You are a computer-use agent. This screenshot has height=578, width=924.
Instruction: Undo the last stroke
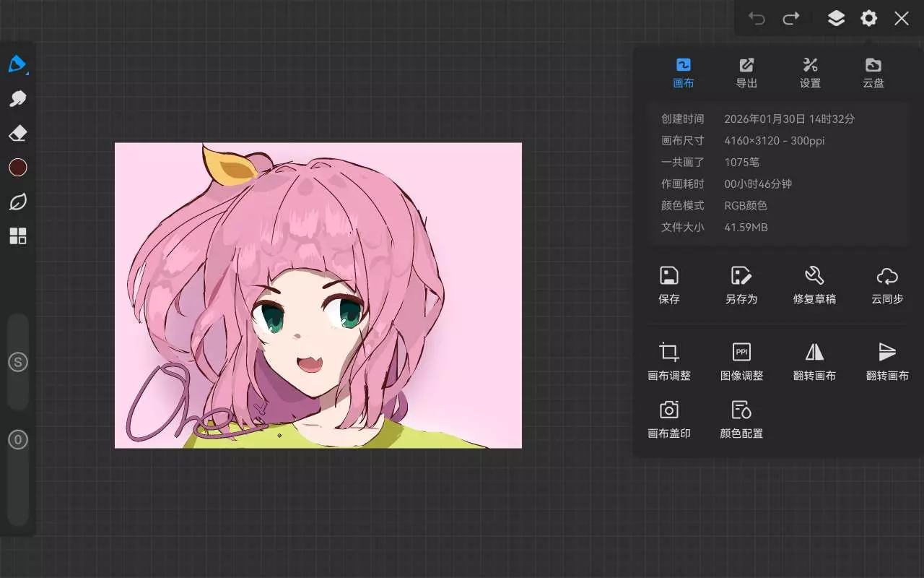757,19
